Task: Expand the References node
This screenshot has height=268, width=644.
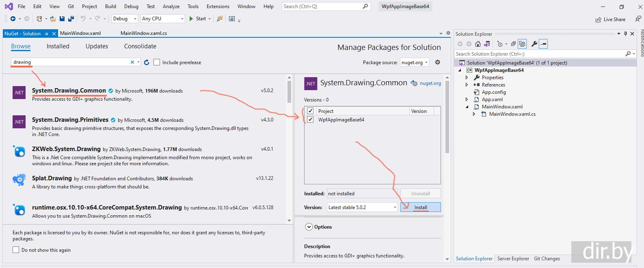Action: click(467, 85)
